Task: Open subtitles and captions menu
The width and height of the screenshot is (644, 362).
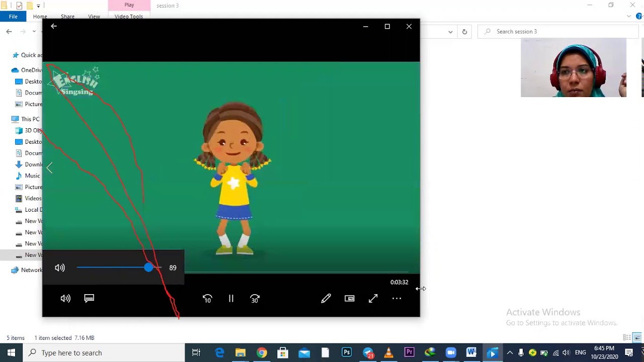Action: 89,299
